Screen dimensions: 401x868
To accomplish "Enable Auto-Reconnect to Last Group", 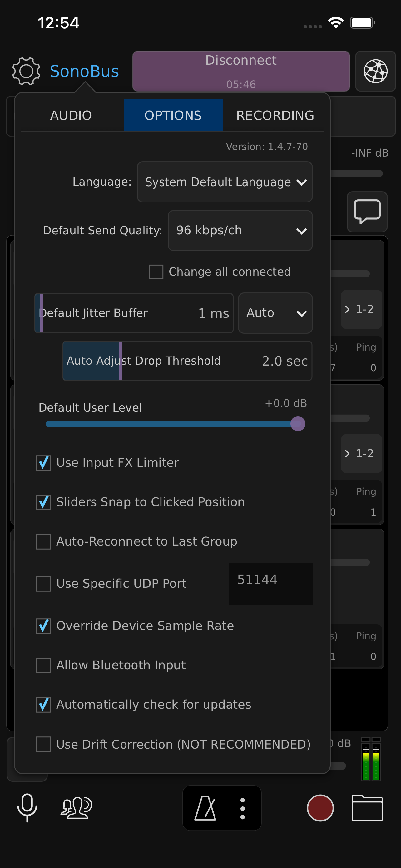I will 43,541.
